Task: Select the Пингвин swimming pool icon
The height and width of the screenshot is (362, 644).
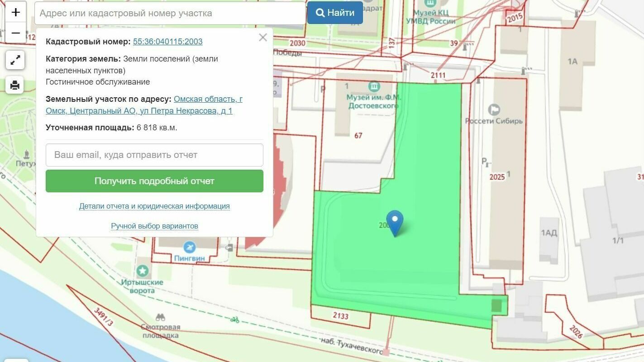Action: click(x=189, y=247)
